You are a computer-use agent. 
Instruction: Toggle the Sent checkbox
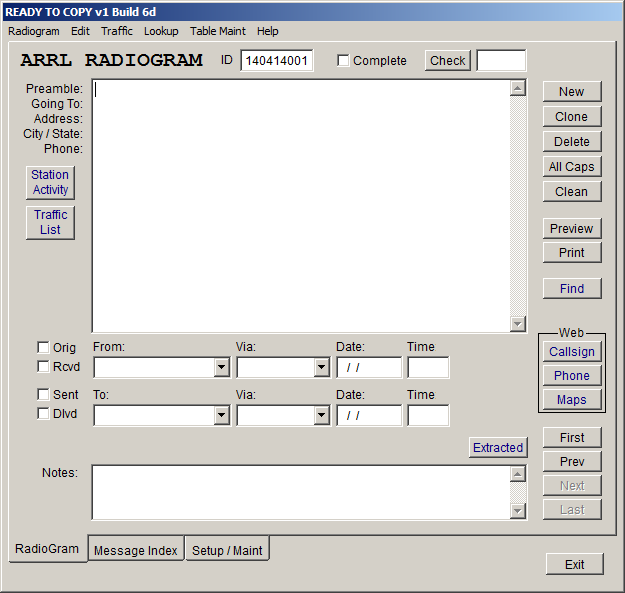43,394
